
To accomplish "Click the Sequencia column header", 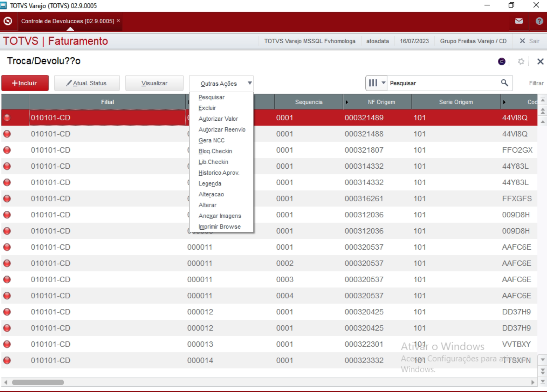I will (x=309, y=102).
